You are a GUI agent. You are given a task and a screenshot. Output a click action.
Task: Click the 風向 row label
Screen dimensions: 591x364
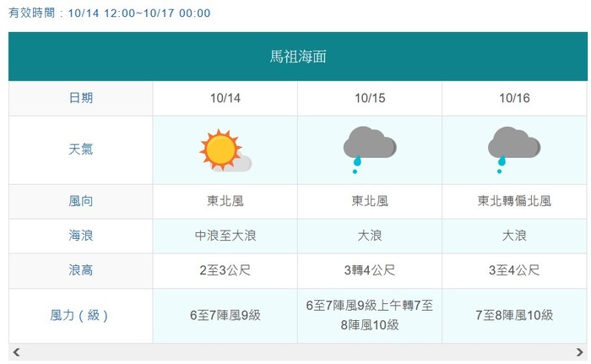(x=81, y=202)
